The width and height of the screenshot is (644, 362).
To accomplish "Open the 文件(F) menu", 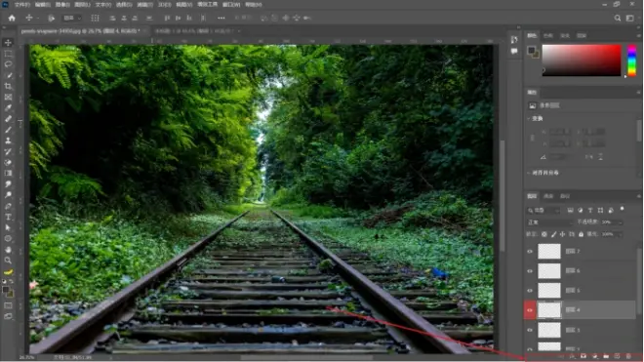I will tap(22, 5).
